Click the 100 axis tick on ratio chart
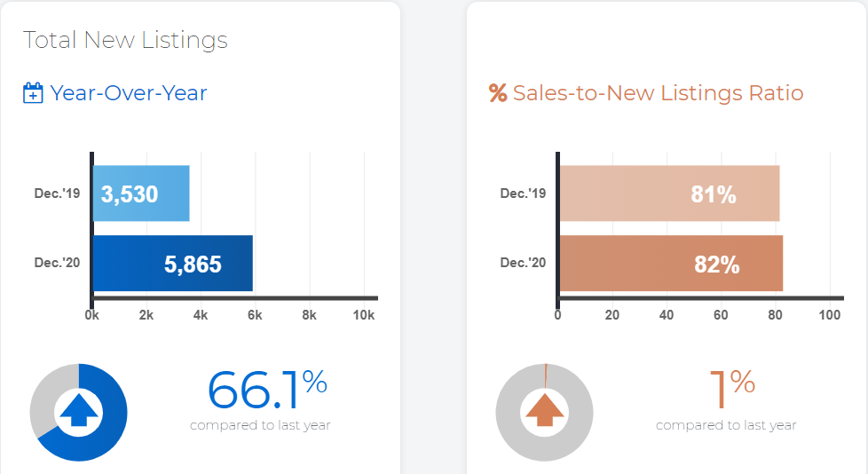 pyautogui.click(x=829, y=315)
